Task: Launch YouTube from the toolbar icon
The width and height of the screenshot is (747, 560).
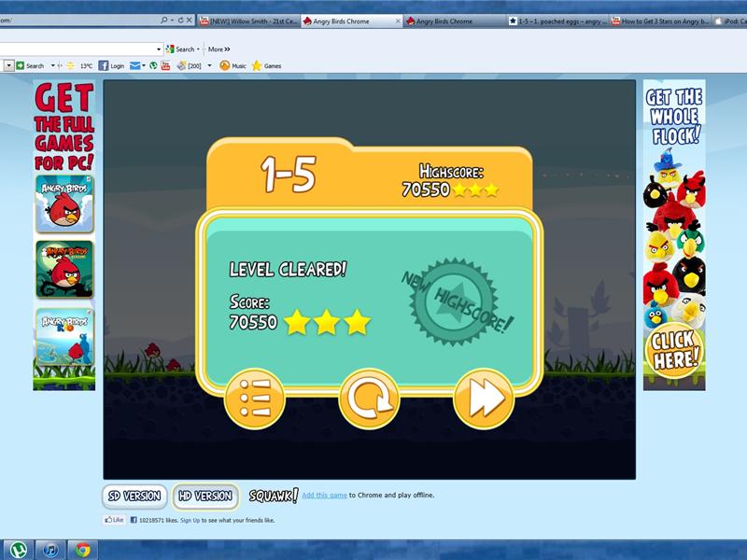Action: point(164,66)
